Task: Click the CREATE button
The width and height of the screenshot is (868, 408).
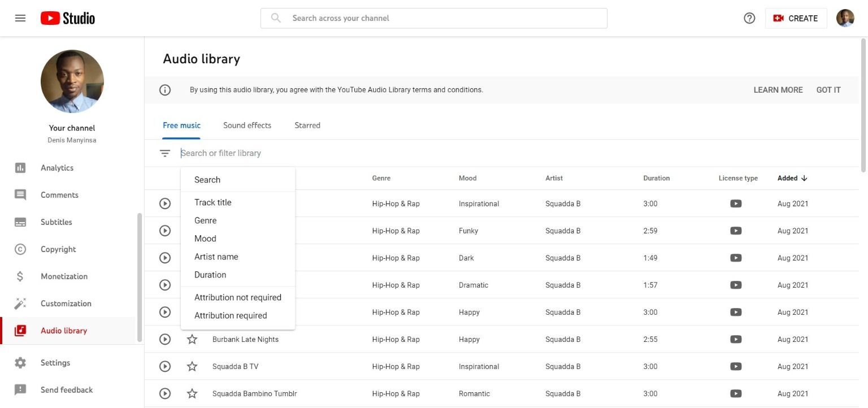Action: click(796, 18)
